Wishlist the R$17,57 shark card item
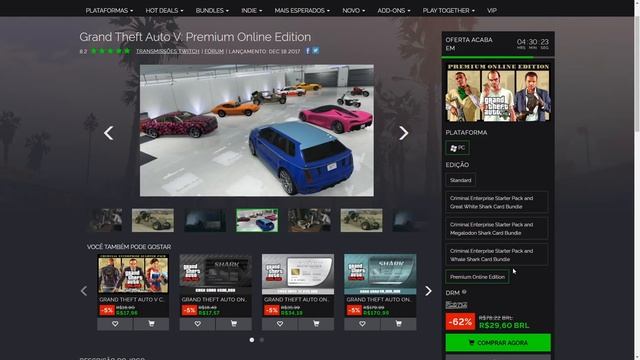This screenshot has height=360, width=640. click(x=198, y=324)
